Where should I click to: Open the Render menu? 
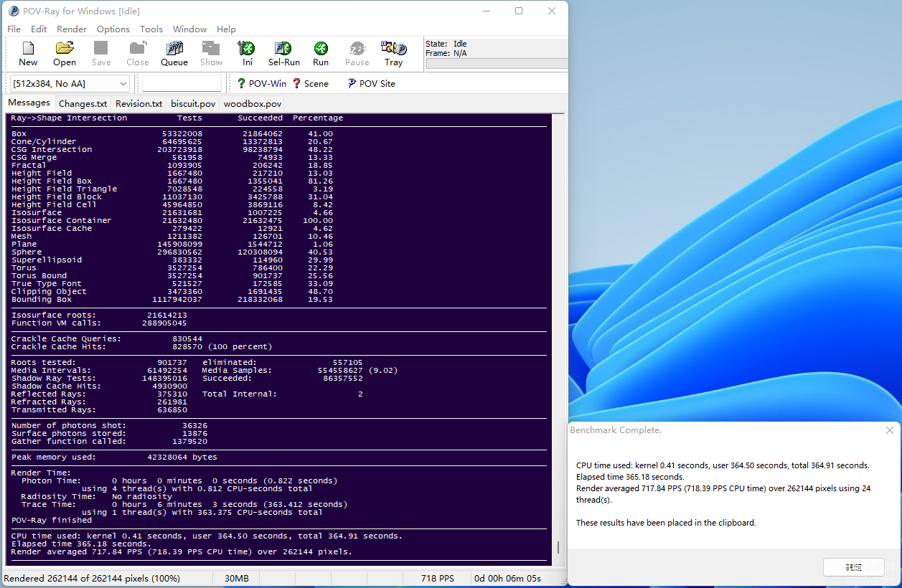click(x=72, y=29)
